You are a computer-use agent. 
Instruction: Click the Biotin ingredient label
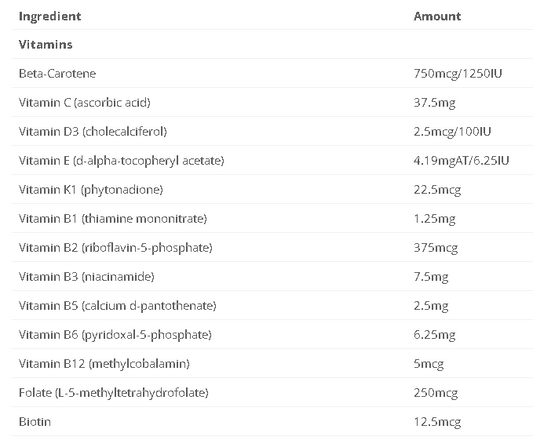35,422
